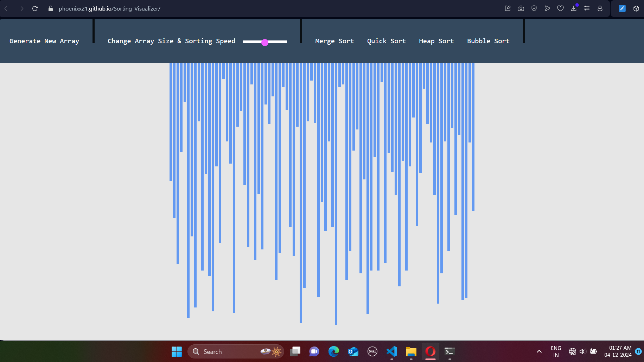The image size is (644, 362).
Task: Expand hidden system tray icons
Action: click(539, 351)
